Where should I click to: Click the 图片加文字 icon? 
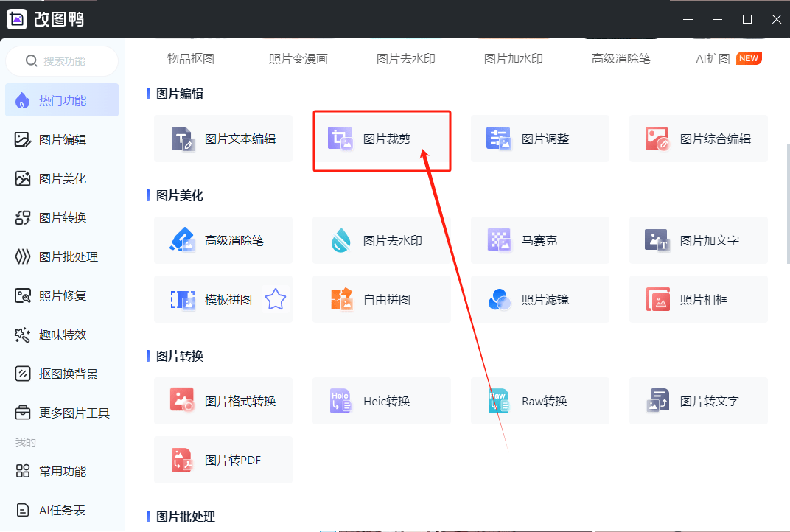(657, 239)
